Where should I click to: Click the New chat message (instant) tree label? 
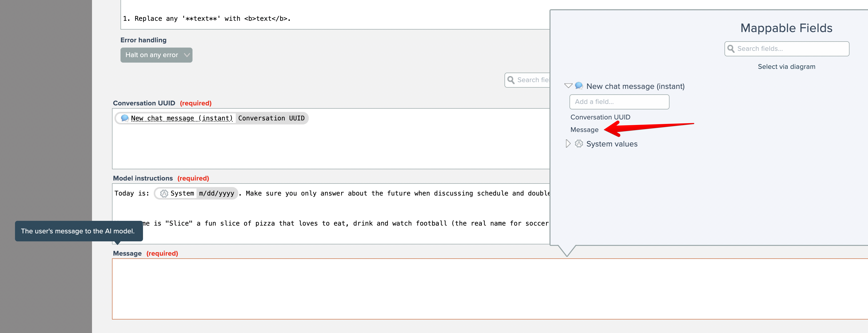pyautogui.click(x=635, y=86)
